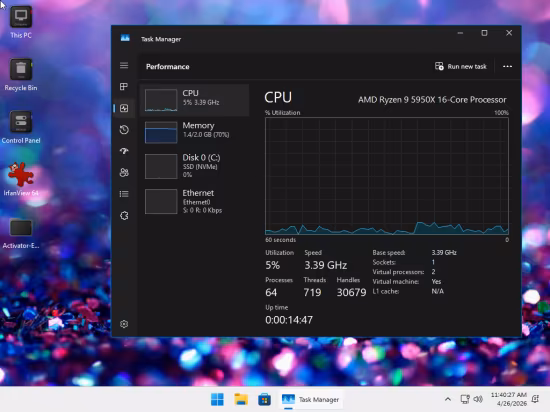Click Run new task button
This screenshot has width=550, height=412.
point(461,67)
